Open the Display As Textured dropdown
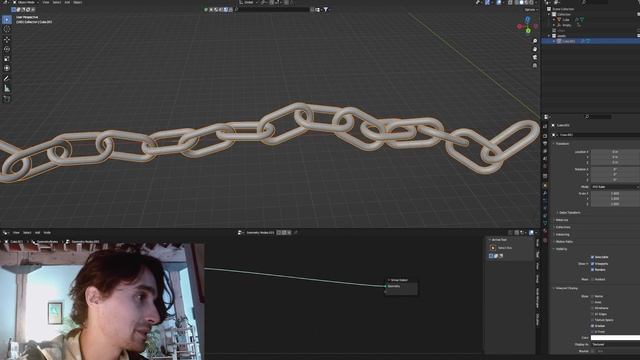Screen dimensions: 640x360 615,344
